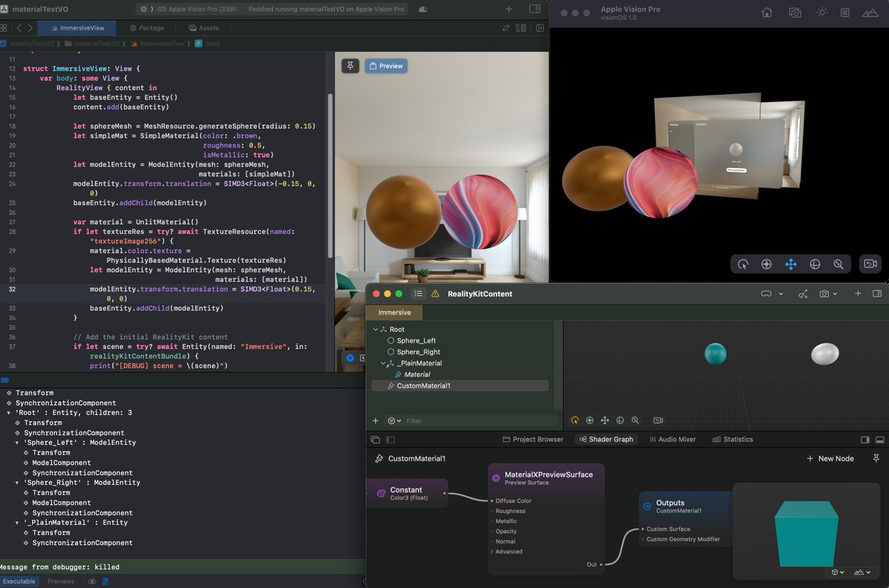Screen dimensions: 889x588
Task: Open the Xcode cloud status icon
Action: 422,10
